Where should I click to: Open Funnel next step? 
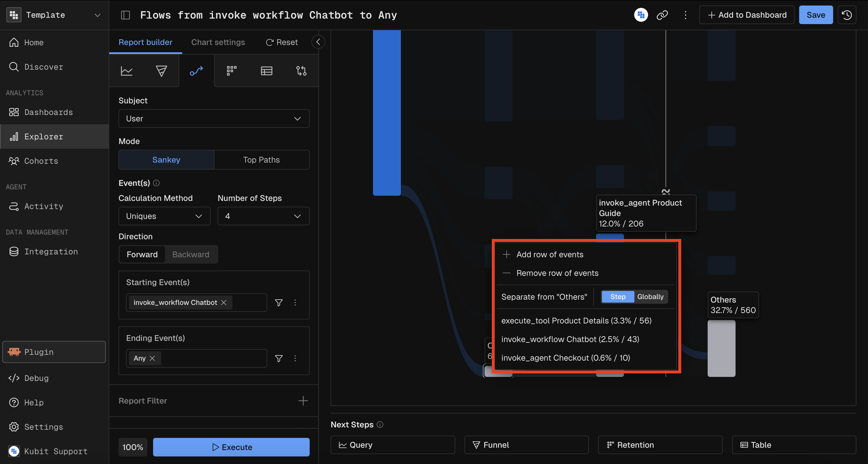[526, 445]
